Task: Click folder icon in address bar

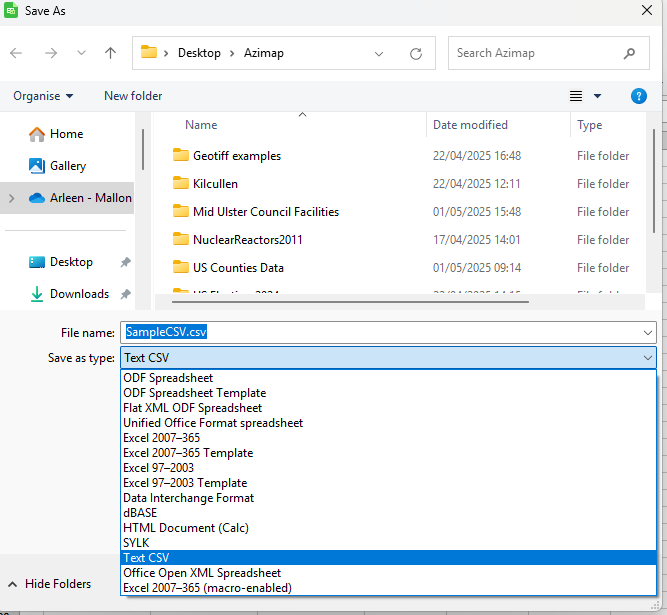Action: [149, 52]
